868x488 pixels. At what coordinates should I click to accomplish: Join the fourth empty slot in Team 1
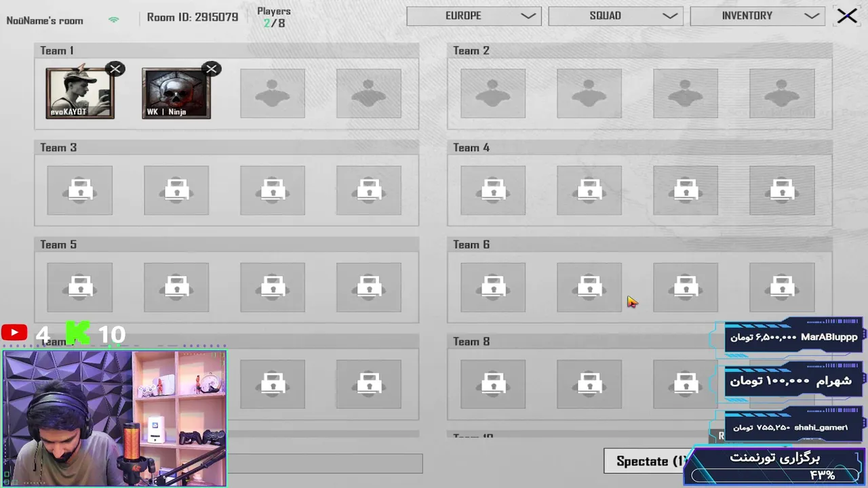pyautogui.click(x=369, y=94)
